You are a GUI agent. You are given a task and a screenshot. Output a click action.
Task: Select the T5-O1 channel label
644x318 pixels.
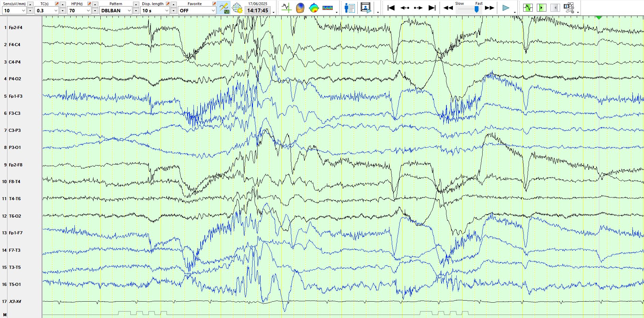15,284
